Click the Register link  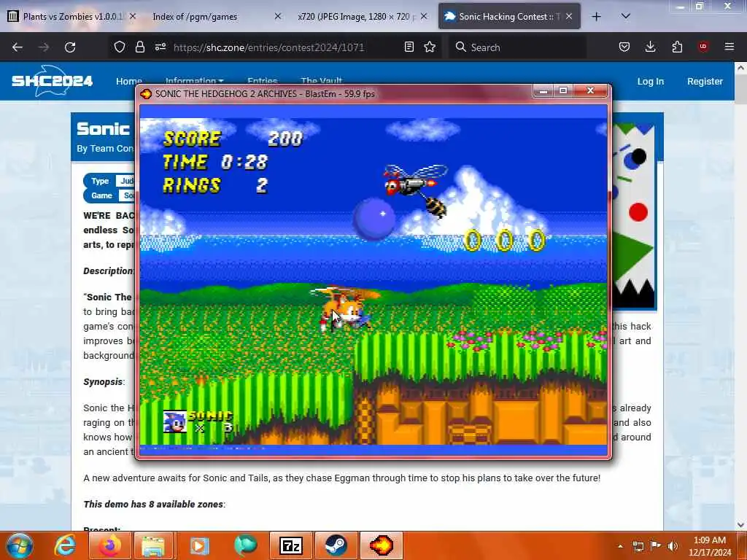click(705, 82)
